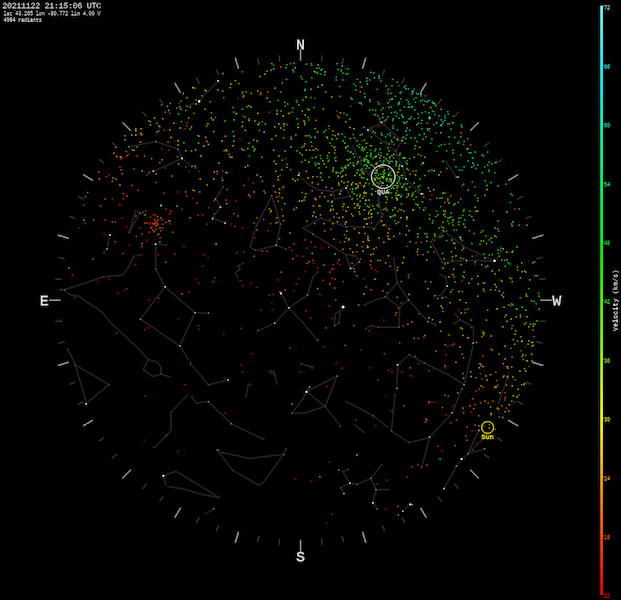Image resolution: width=621 pixels, height=600 pixels.
Task: Click the QUA text label under circle
Action: 383,192
